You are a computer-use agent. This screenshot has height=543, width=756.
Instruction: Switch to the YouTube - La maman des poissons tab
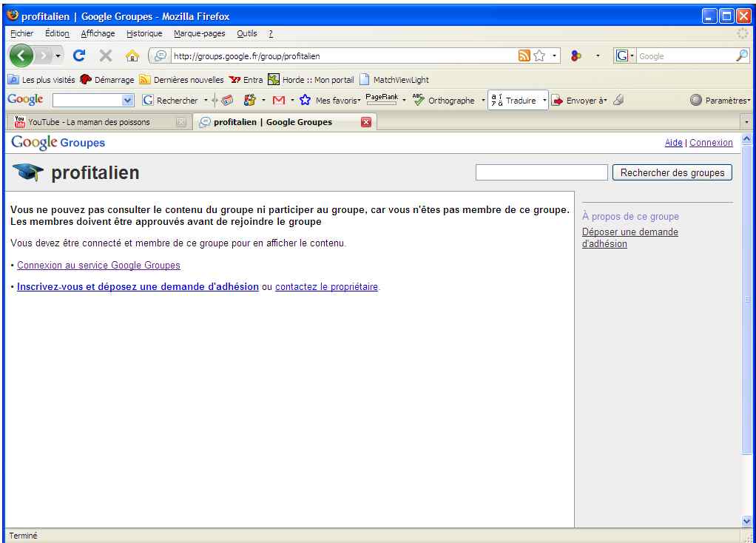[98, 122]
